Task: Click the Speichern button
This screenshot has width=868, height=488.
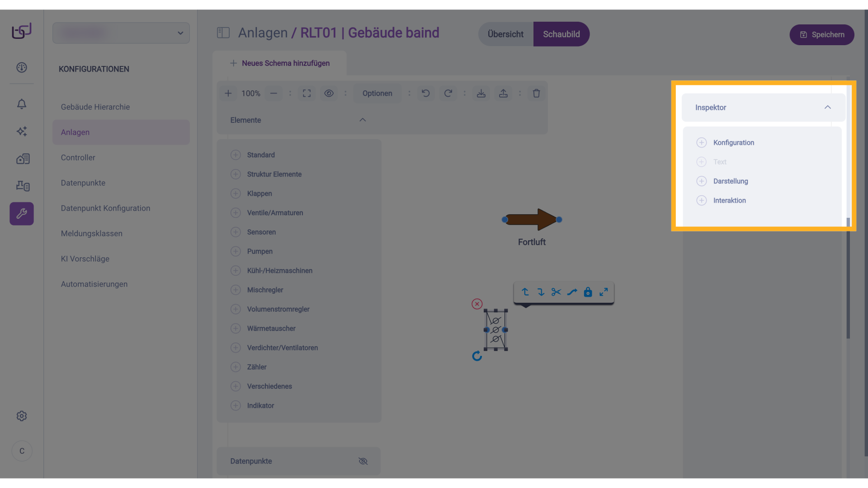Action: (821, 35)
